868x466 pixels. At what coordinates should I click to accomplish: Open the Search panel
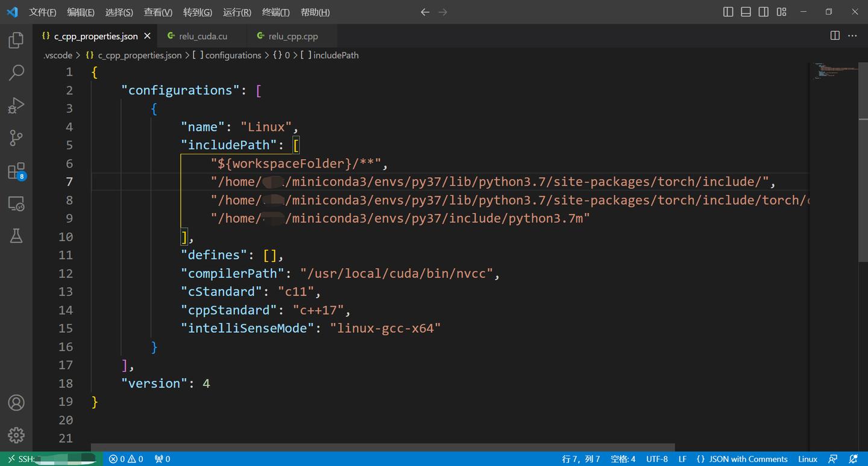pos(16,72)
